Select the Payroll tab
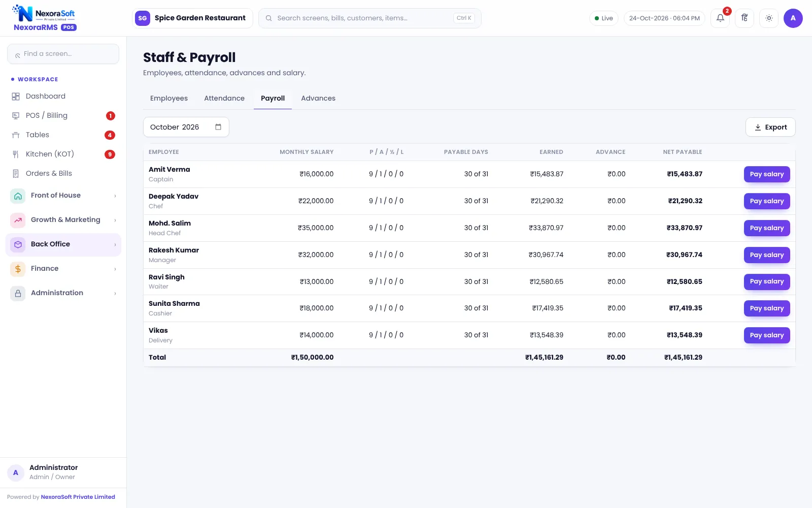 [273, 99]
